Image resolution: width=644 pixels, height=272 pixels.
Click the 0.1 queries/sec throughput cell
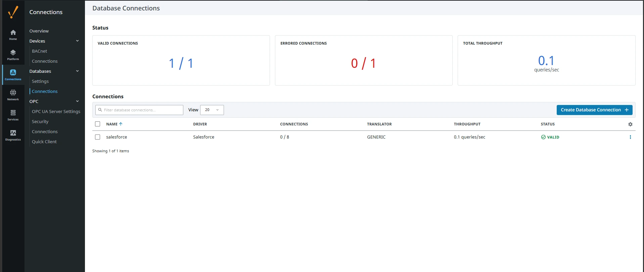pyautogui.click(x=469, y=137)
